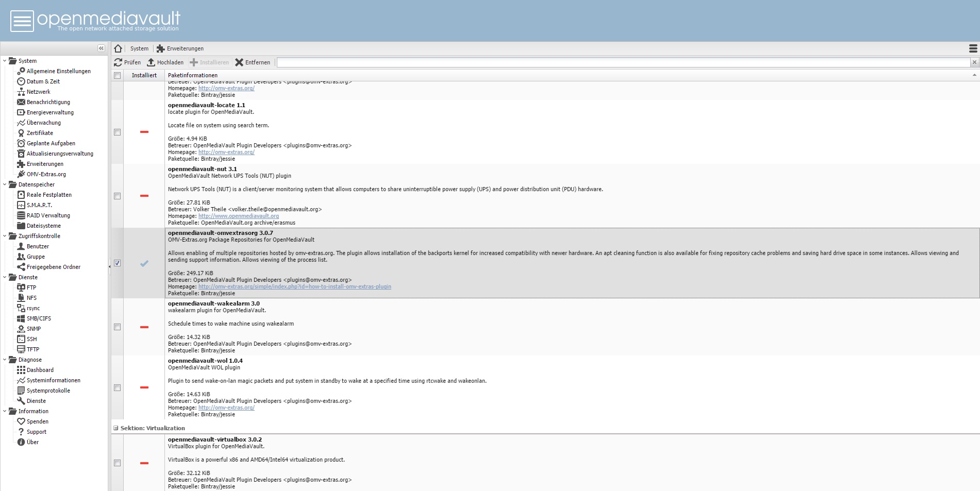
Task: Click the Hochladen toolbar button
Action: tap(165, 62)
